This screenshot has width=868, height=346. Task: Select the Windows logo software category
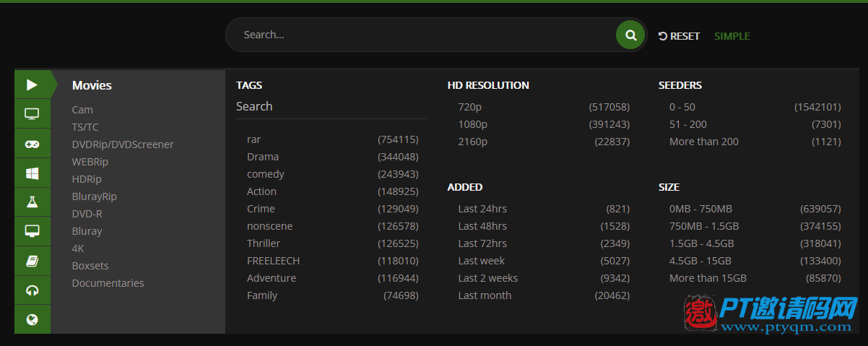(32, 173)
